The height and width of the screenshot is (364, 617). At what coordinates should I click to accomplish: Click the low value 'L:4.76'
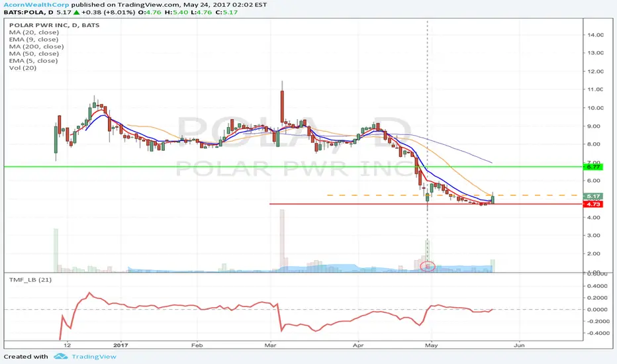(200, 12)
